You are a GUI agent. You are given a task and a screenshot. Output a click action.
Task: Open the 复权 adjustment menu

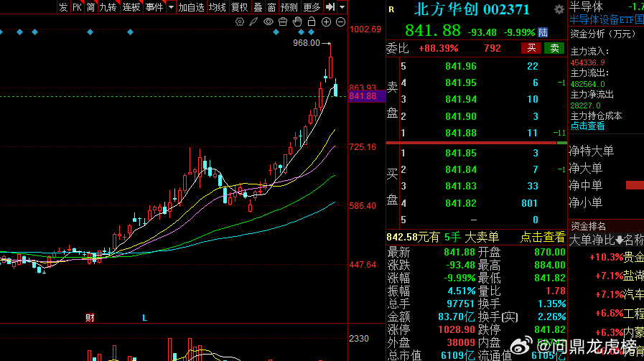(240, 7)
